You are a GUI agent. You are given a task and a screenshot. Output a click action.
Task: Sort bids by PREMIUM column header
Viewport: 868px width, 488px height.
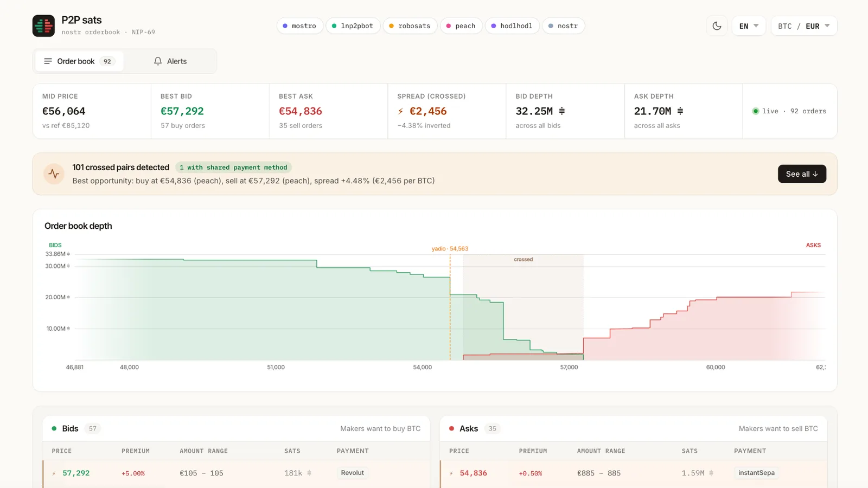(x=136, y=451)
